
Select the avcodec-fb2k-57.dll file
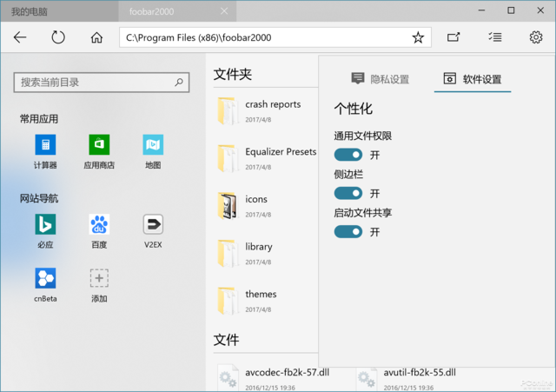[273, 379]
